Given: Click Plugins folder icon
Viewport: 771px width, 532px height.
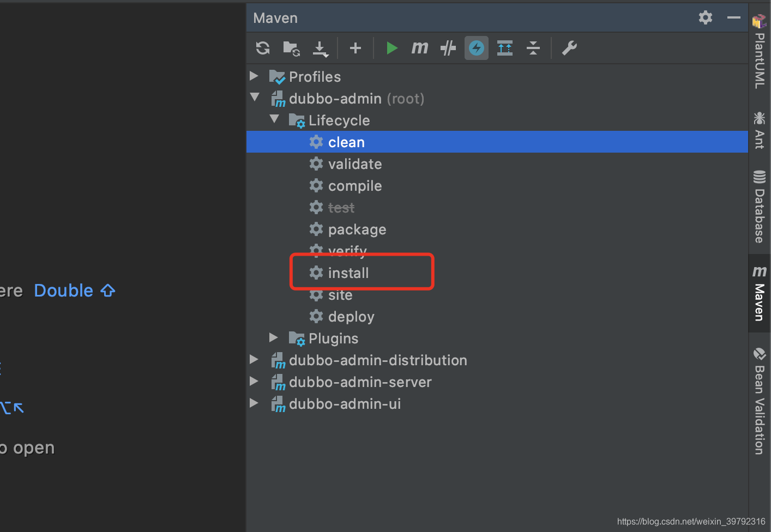Looking at the screenshot, I should (297, 338).
